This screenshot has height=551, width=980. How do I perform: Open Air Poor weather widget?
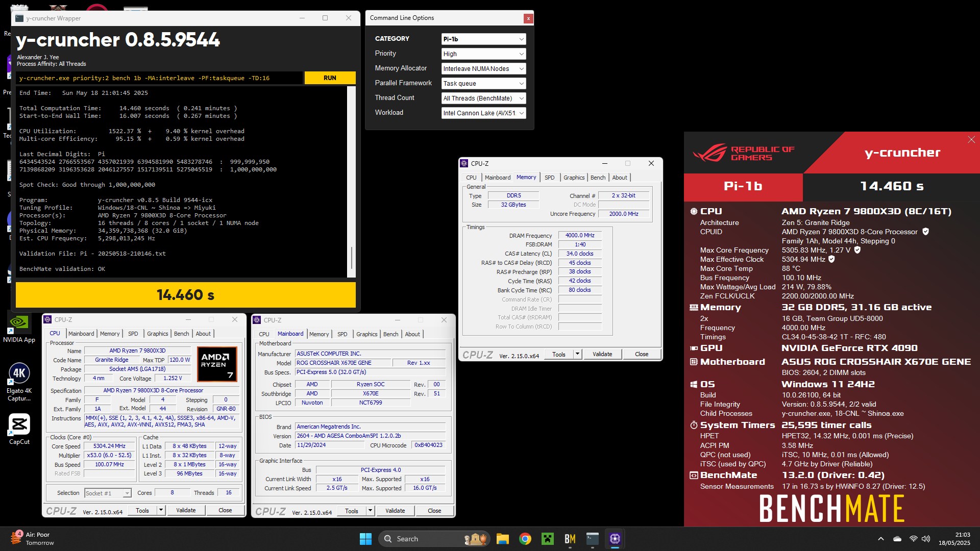click(x=32, y=538)
